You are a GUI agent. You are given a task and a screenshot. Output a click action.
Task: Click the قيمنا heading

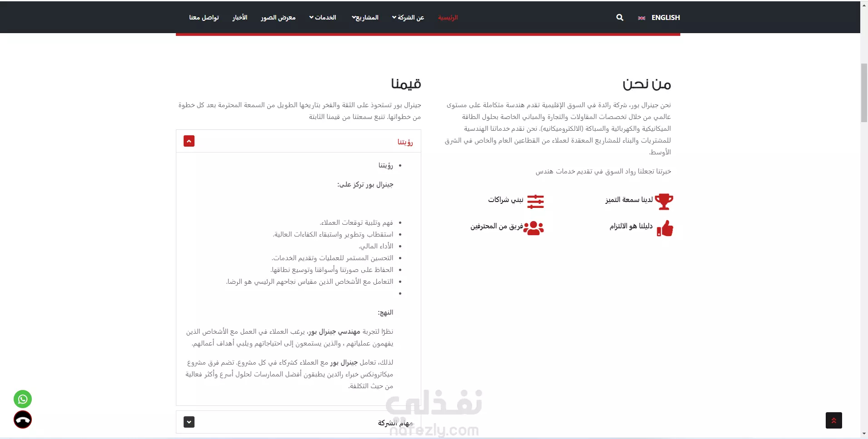[x=406, y=84]
